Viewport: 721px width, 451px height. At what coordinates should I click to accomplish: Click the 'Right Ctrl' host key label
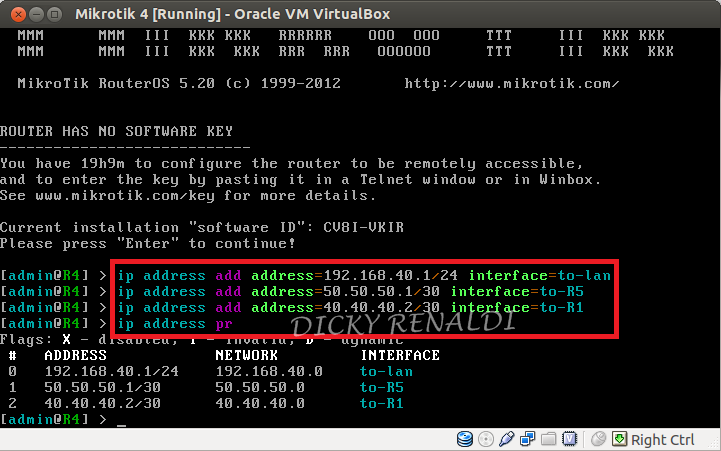coord(662,440)
